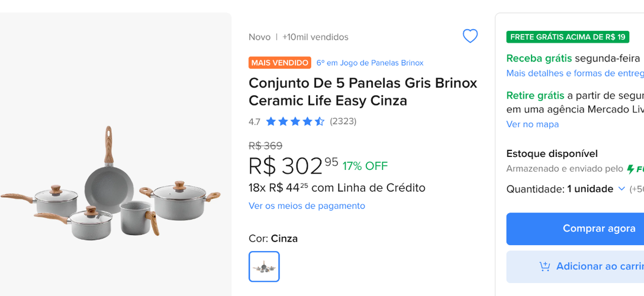
Task: Click "Ver os meios de pagamento" link
Action: [x=307, y=205]
